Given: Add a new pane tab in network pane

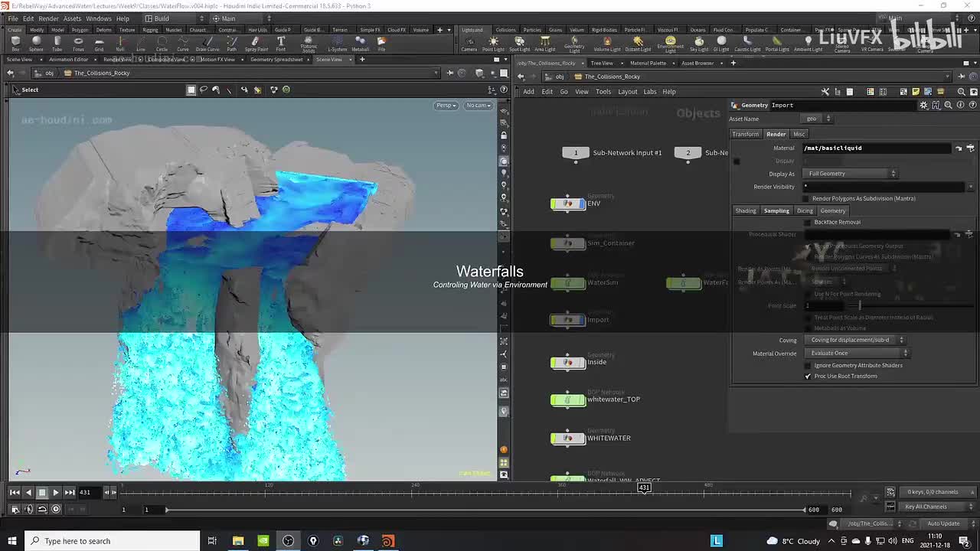Looking at the screenshot, I should 733,63.
